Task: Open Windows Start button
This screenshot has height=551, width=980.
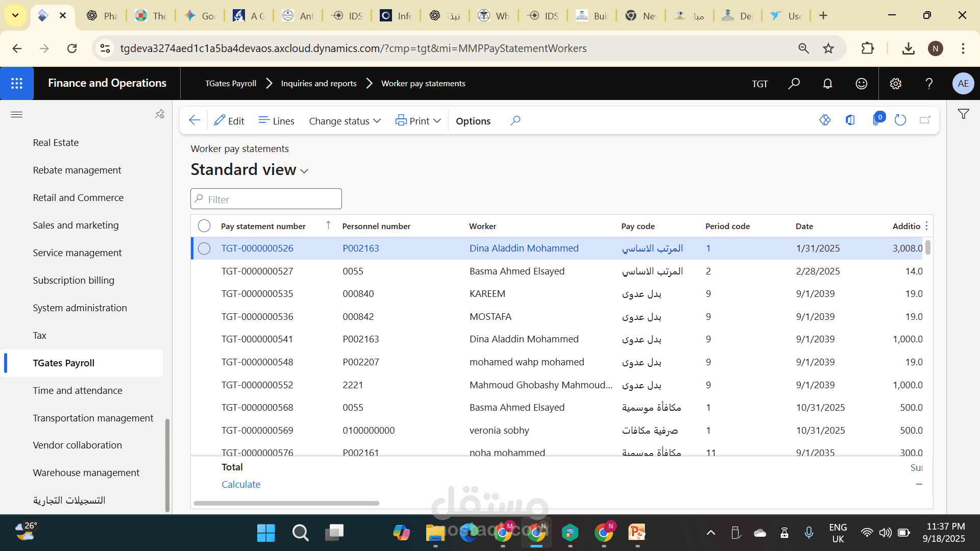Action: point(266,533)
